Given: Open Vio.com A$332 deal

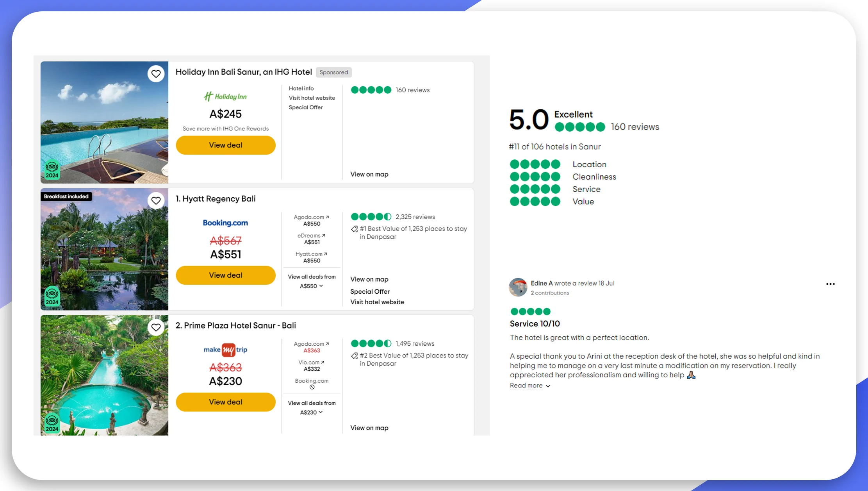Looking at the screenshot, I should [x=312, y=366].
